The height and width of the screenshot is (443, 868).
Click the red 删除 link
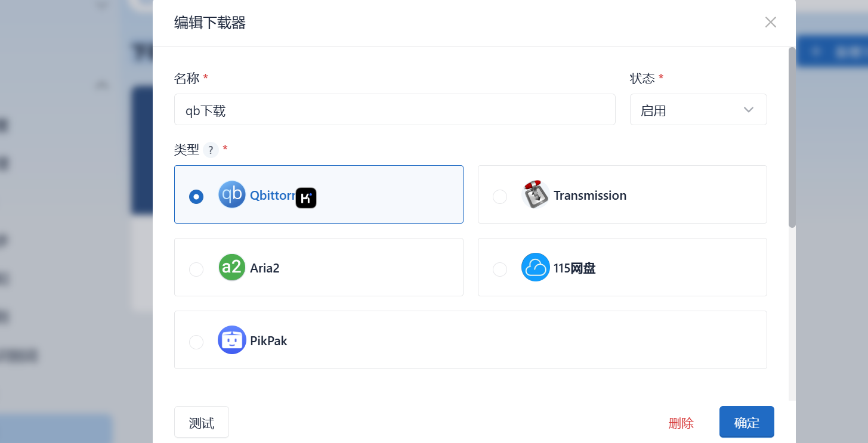681,423
